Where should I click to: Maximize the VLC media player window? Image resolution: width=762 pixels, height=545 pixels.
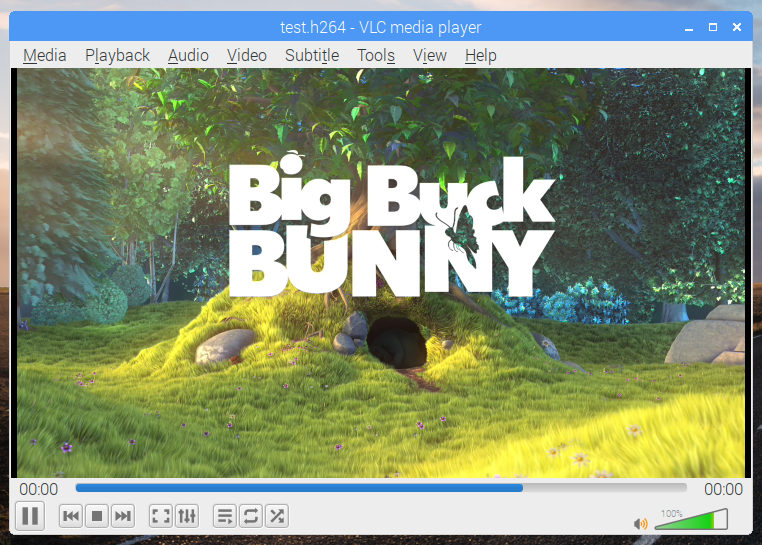click(x=713, y=27)
